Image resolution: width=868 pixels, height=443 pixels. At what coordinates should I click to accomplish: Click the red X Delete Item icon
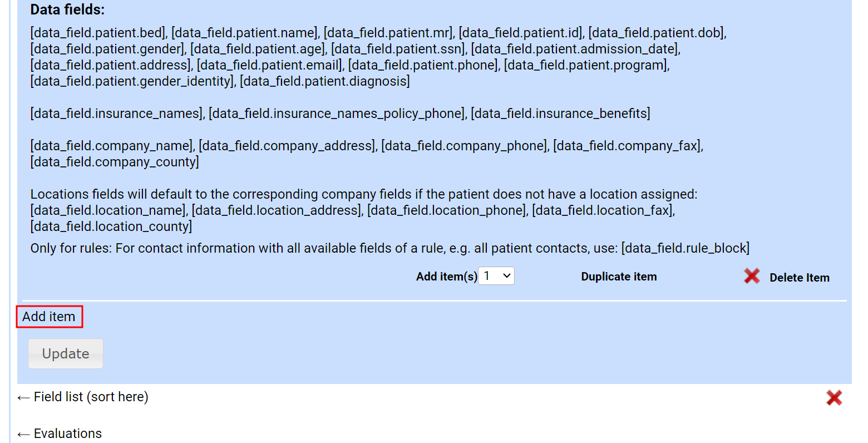752,276
